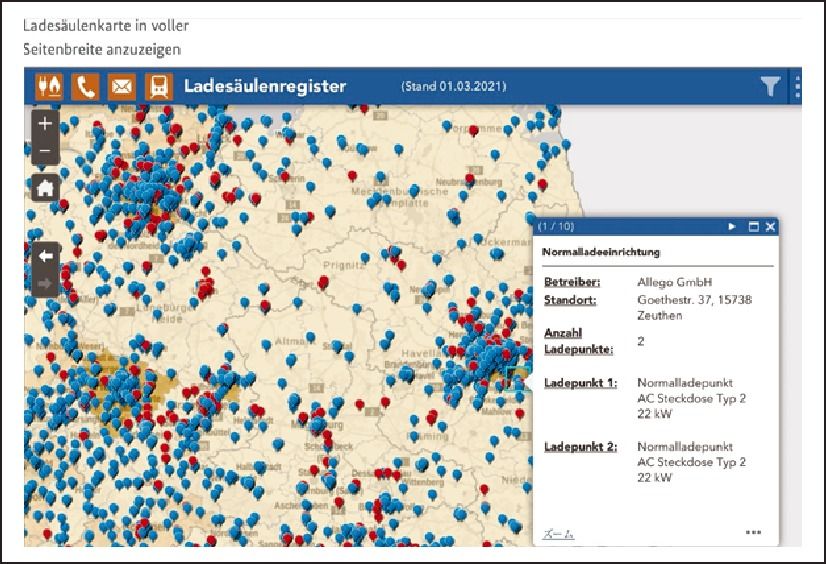Click the email envelope icon
This screenshot has width=826, height=564.
pyautogui.click(x=121, y=86)
